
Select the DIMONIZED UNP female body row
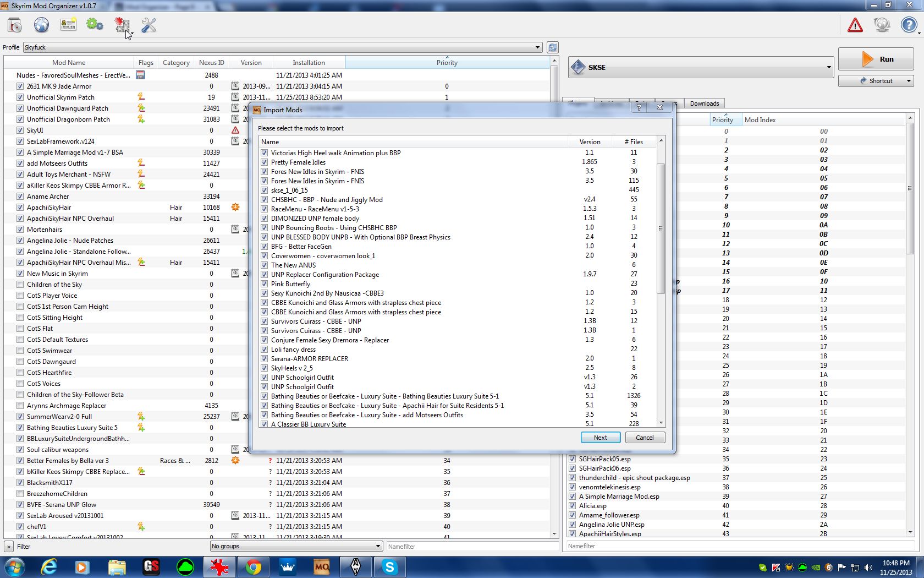click(x=458, y=219)
